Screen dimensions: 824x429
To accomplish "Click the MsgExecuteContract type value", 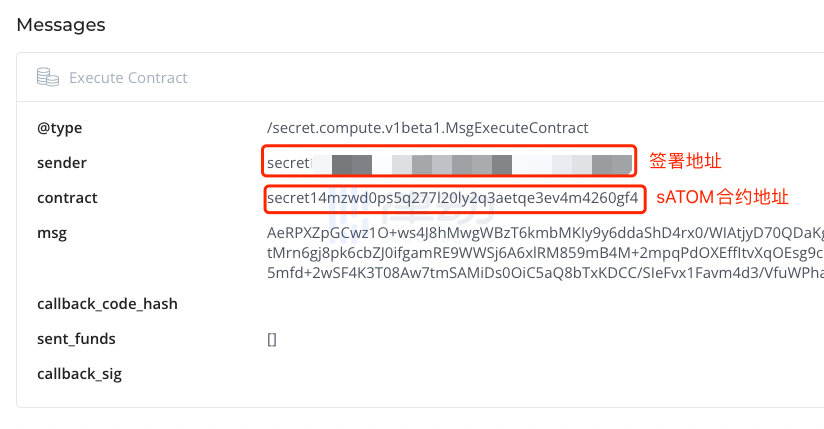I will click(428, 128).
